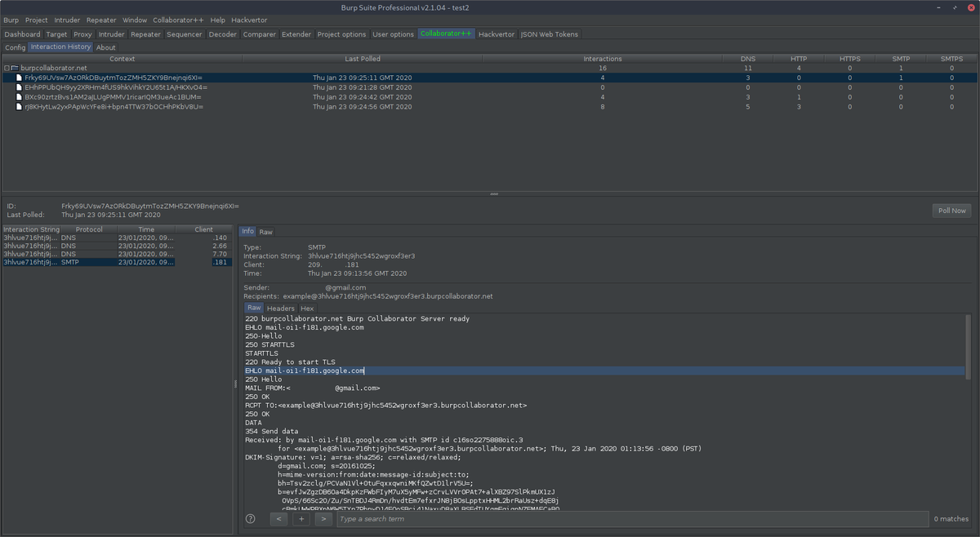This screenshot has width=980, height=537.
Task: Select DNS interaction from client 2.66
Action: (x=117, y=245)
